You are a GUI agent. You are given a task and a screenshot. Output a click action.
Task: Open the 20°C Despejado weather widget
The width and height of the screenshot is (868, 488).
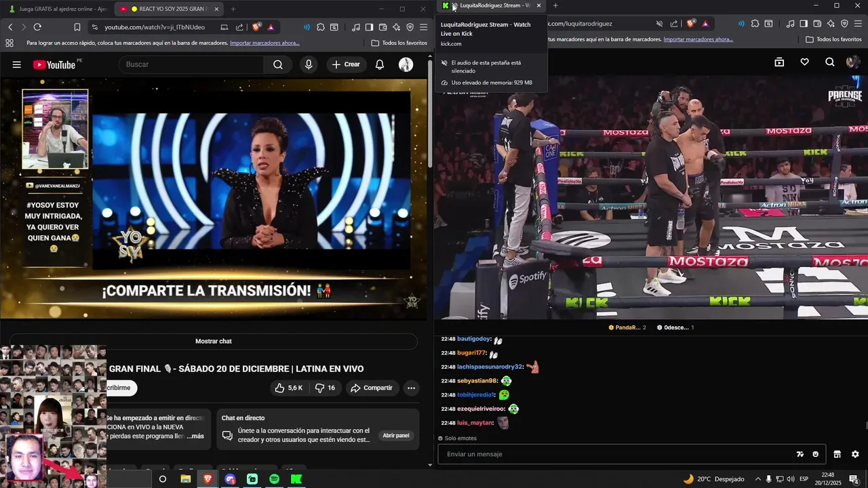(714, 479)
